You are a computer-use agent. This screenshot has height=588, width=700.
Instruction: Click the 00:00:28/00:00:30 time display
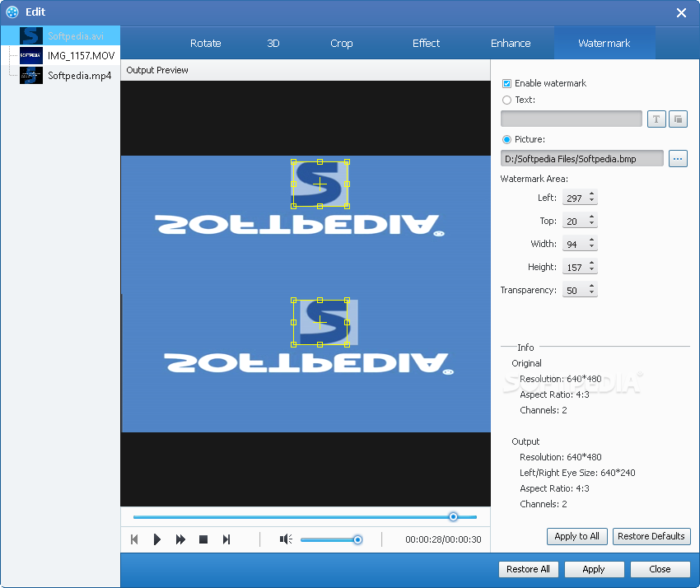443,539
